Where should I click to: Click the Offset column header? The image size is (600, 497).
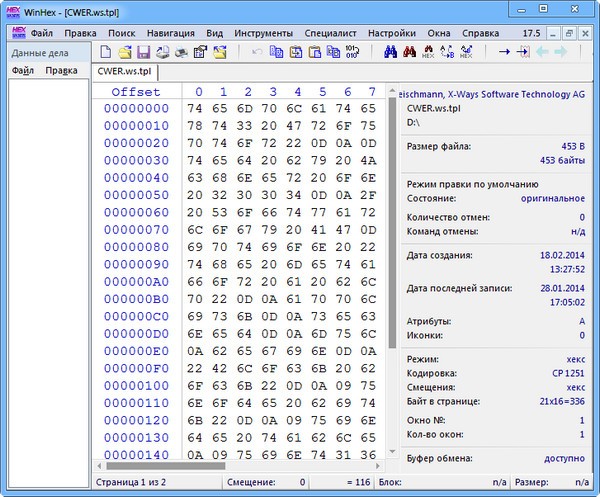(135, 92)
